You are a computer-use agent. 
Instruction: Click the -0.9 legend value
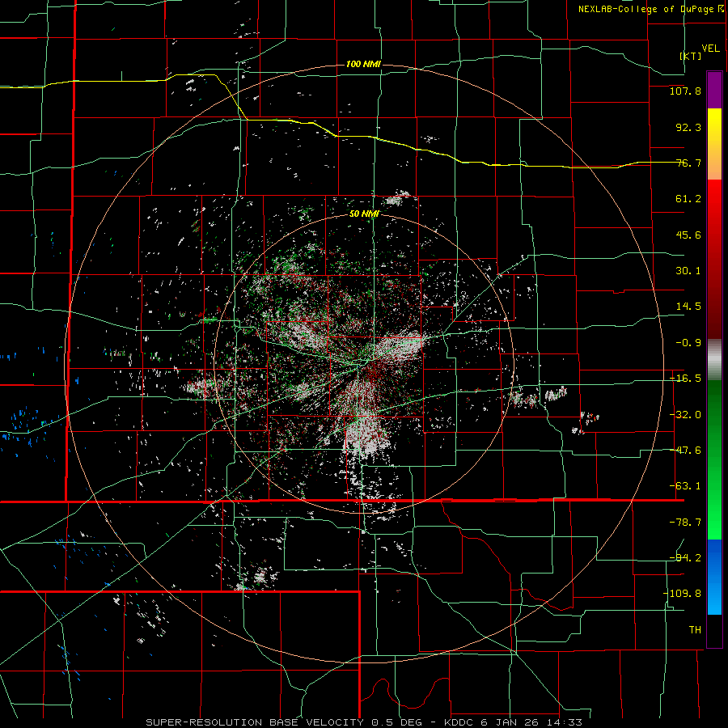(x=688, y=343)
